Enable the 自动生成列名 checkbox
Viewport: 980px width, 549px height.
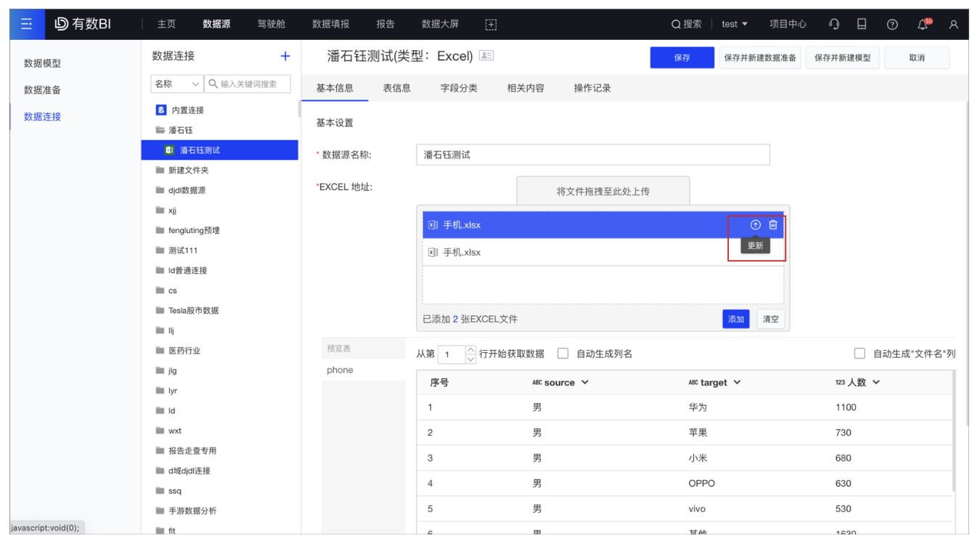(563, 354)
